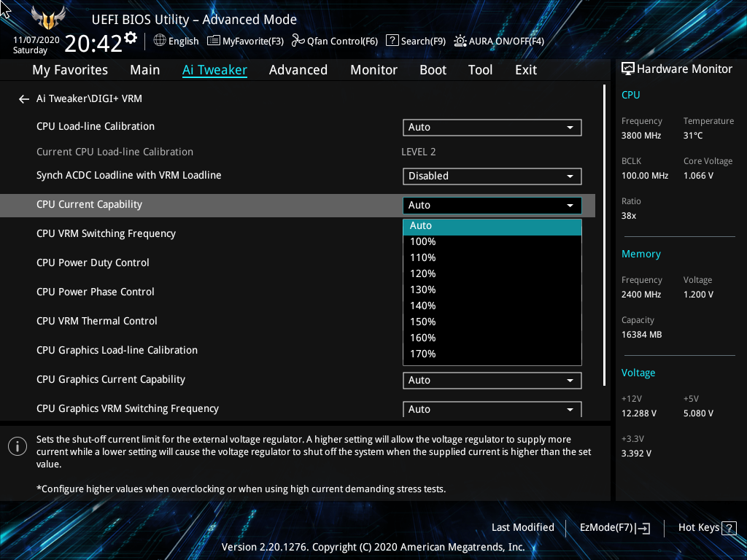
Task: Click the 11/07/2020 Saturday date
Action: [x=36, y=44]
